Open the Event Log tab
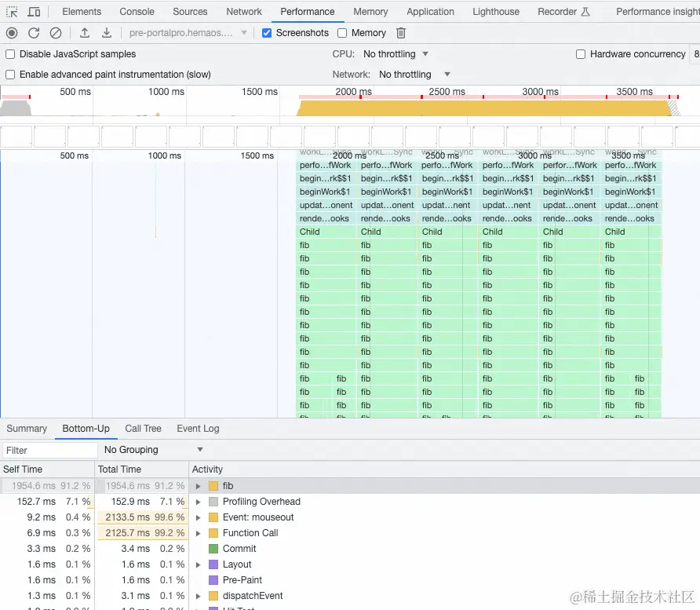The width and height of the screenshot is (700, 610). [198, 429]
